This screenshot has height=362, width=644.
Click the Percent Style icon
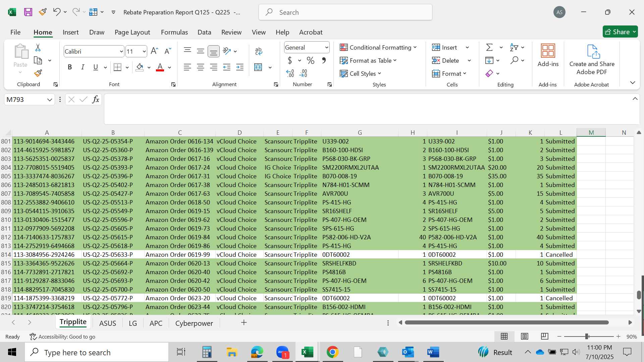pos(311,60)
